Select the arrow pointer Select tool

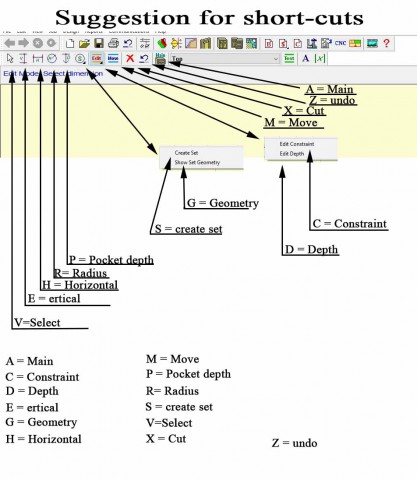coord(10,59)
